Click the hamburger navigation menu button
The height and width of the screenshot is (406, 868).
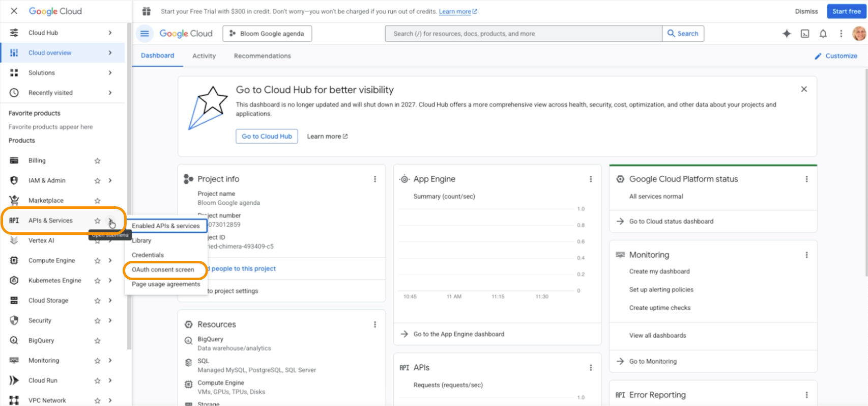tap(144, 34)
